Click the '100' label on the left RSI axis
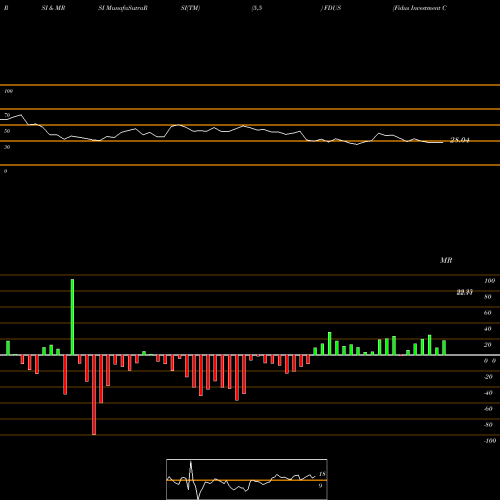Image resolution: width=500 pixels, height=500 pixels. [x=8, y=91]
